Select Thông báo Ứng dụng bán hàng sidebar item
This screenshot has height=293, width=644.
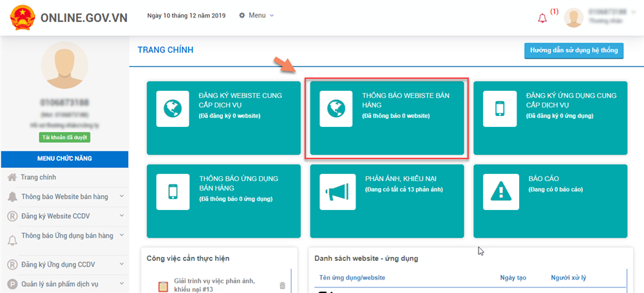point(67,236)
